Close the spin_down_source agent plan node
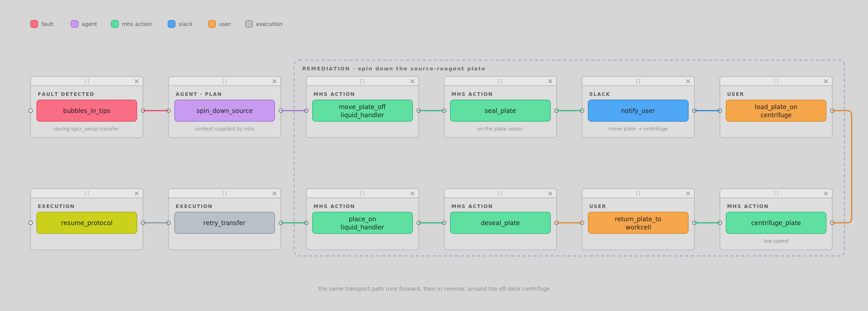This screenshot has height=311, width=868. click(274, 82)
